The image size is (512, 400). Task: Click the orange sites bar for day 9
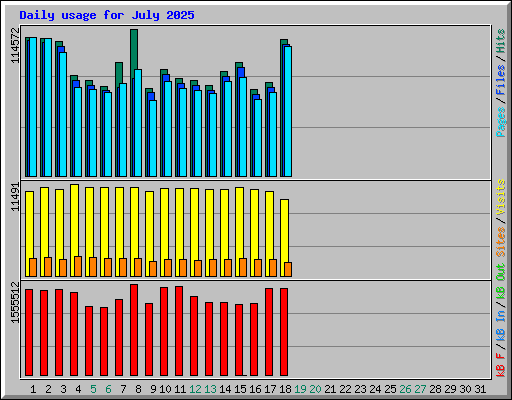pos(153,269)
